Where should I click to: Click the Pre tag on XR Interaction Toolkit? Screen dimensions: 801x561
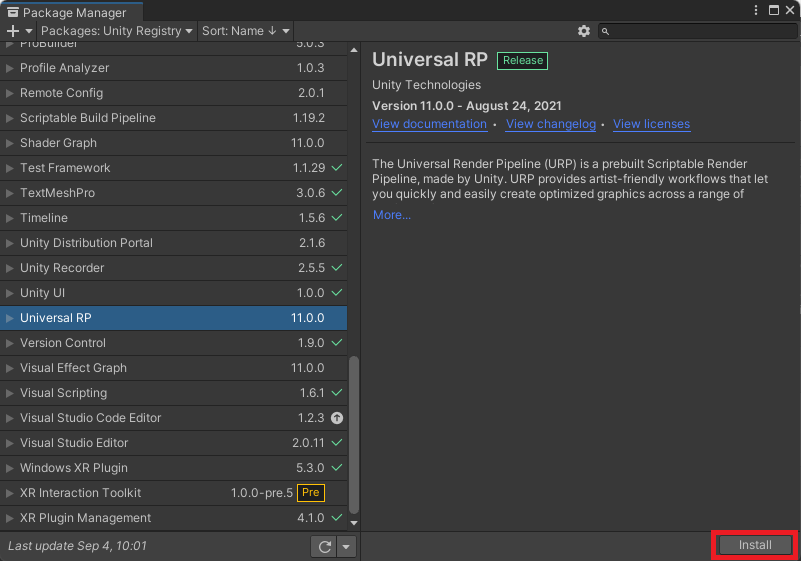pyautogui.click(x=311, y=493)
